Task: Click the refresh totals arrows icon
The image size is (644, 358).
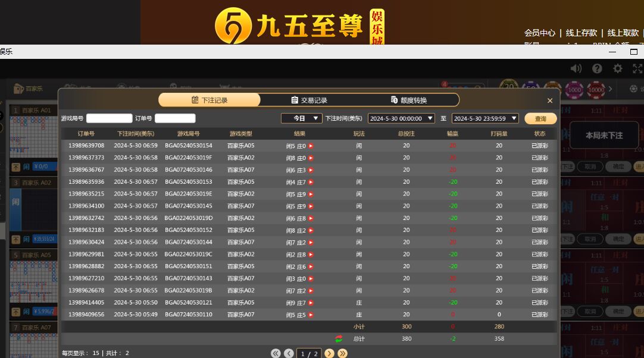Action: point(339,338)
